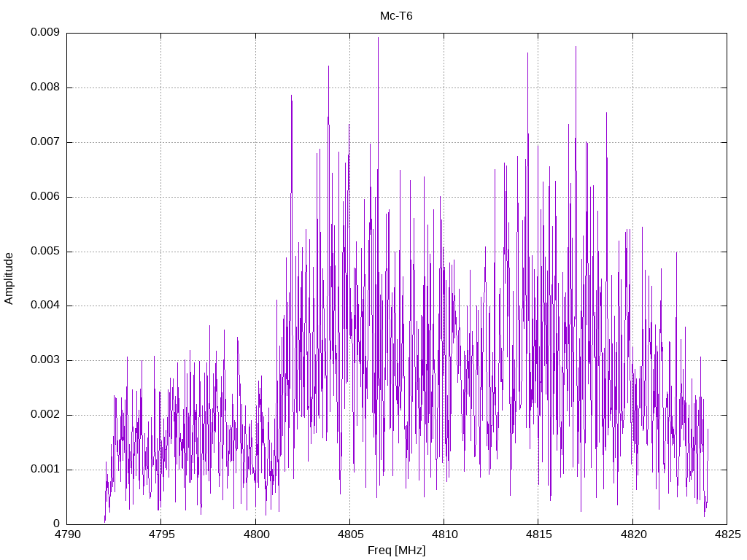The image size is (747, 560).
Task: Click the 4825 x-axis tick label
Action: 727,534
